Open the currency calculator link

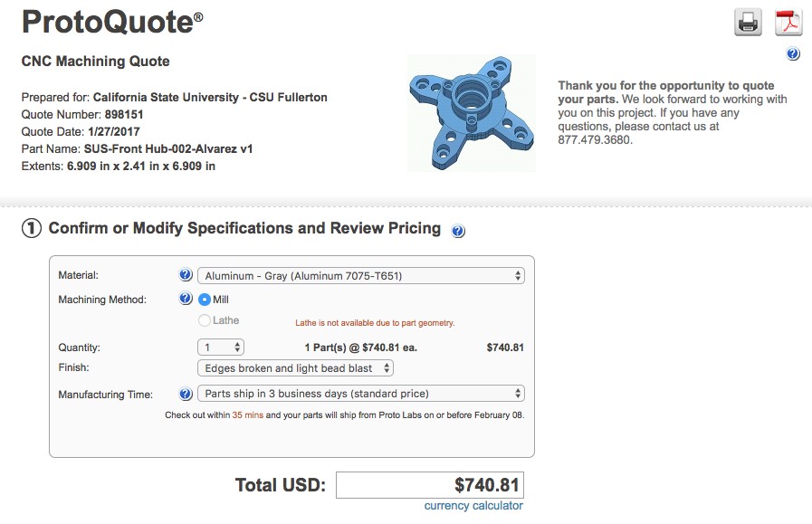click(x=473, y=506)
